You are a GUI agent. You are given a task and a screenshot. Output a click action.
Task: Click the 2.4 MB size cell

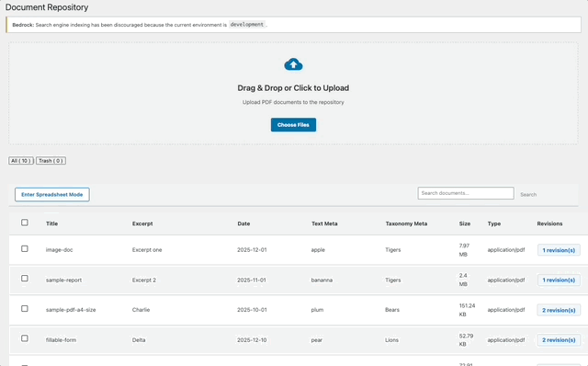coord(463,280)
